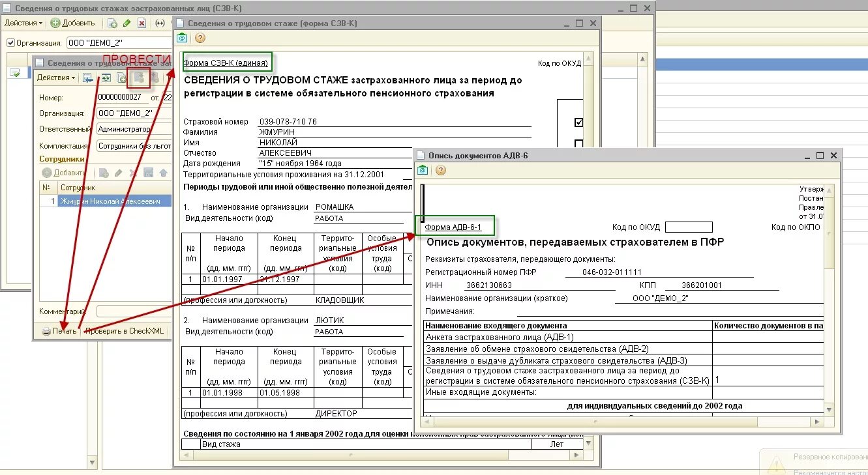Click pencil edit icon in Сотрудники toolbar
The height and width of the screenshot is (475, 868).
(118, 173)
